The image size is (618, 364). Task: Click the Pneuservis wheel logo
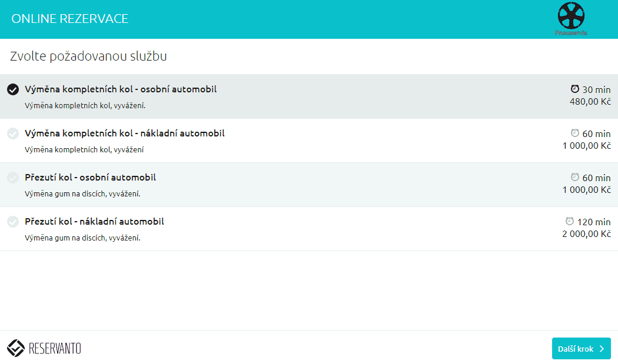click(572, 18)
